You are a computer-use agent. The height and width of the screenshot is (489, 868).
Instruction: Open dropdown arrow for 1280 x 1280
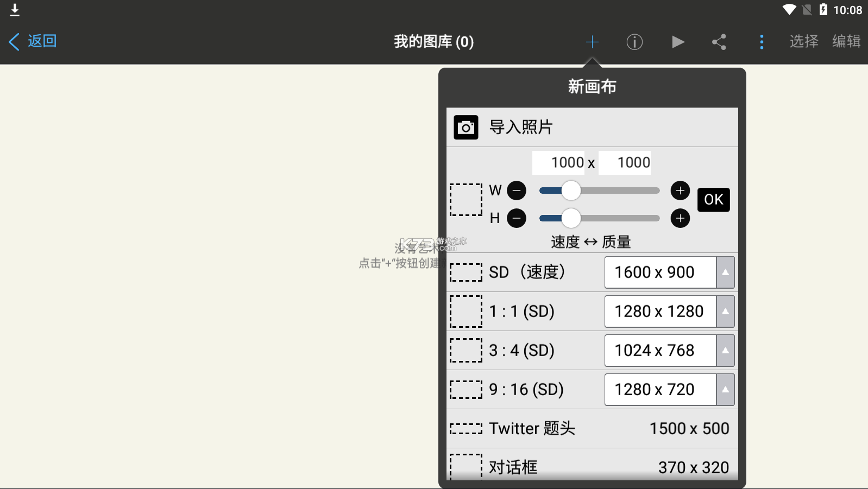pos(725,312)
